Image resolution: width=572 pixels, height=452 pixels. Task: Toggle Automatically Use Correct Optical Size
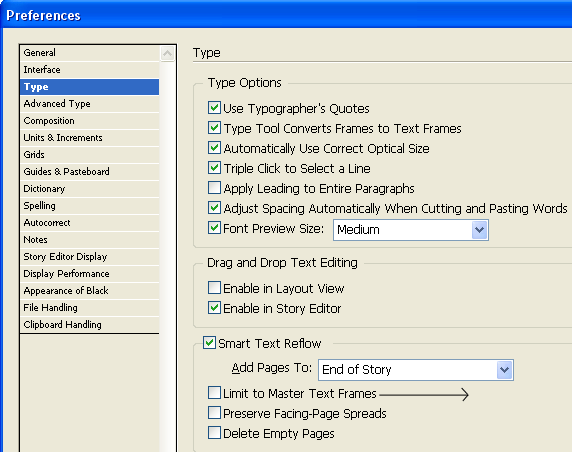(x=214, y=148)
